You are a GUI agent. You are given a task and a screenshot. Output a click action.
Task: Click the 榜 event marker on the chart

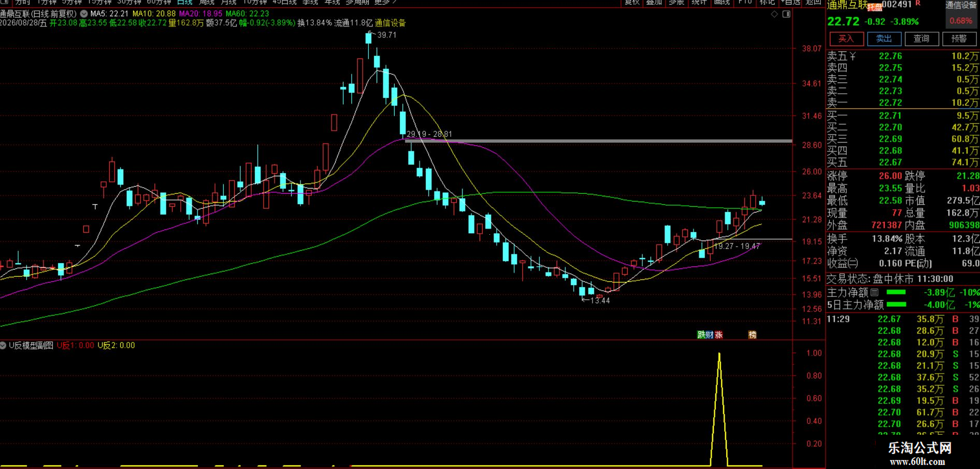[x=752, y=335]
